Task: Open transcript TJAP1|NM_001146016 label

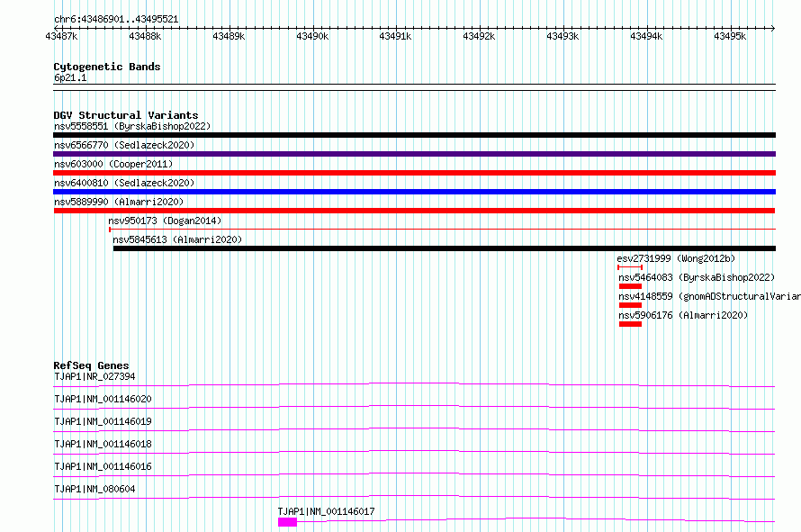Action: [103, 466]
